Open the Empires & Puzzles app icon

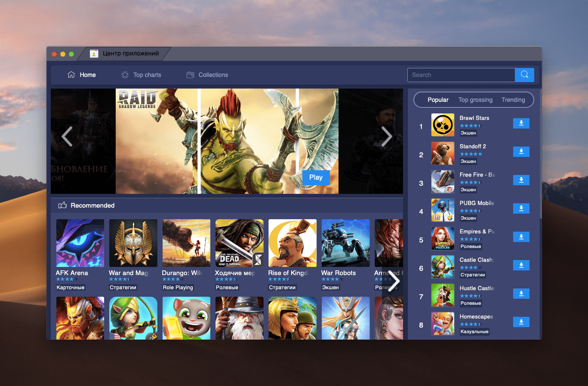click(443, 239)
